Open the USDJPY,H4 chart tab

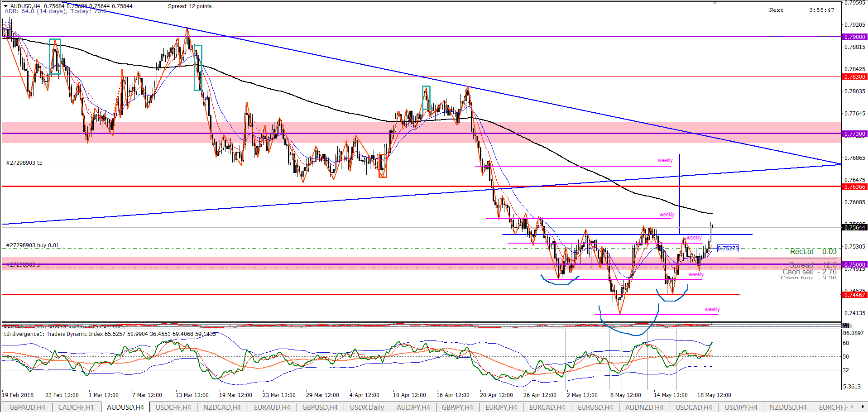click(741, 407)
